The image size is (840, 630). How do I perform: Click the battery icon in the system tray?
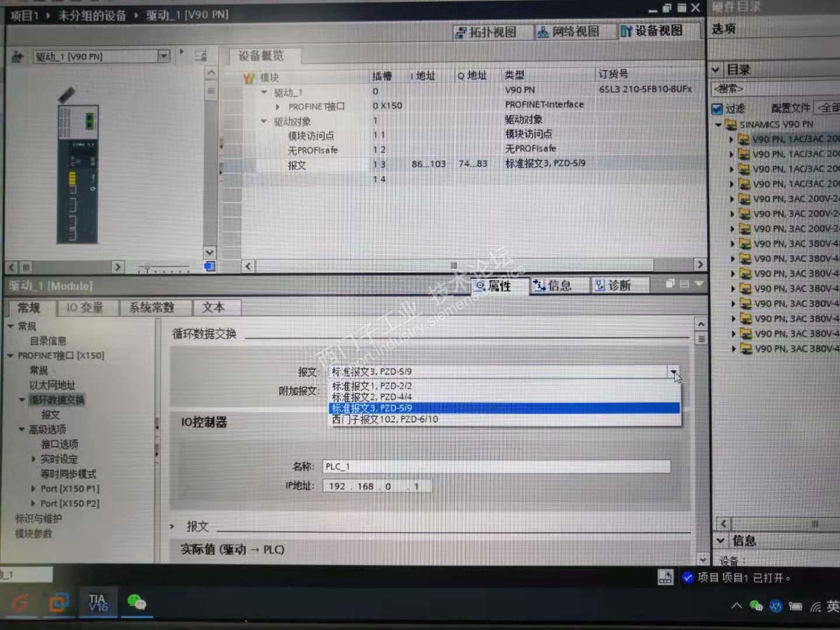[x=796, y=606]
